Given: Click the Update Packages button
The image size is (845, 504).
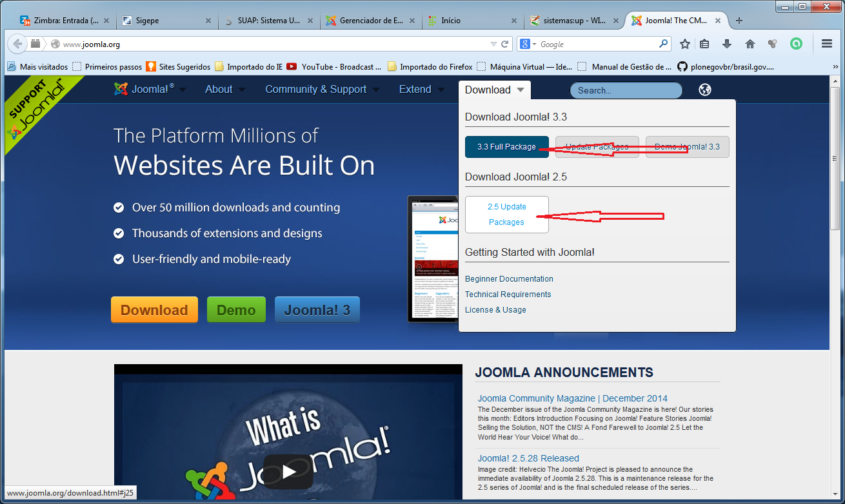Looking at the screenshot, I should (x=597, y=147).
